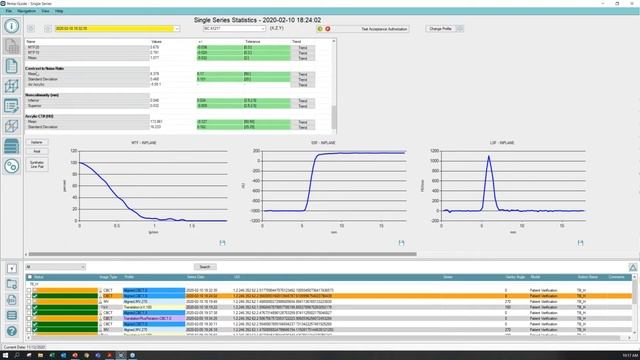Click the list view icon in lower sidebar

click(12, 315)
